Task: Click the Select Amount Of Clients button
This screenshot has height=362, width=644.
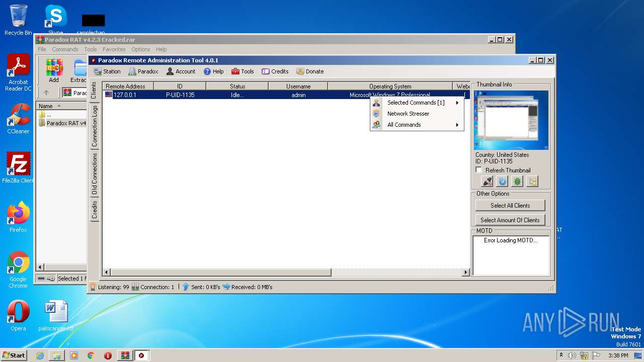Action: (510, 220)
